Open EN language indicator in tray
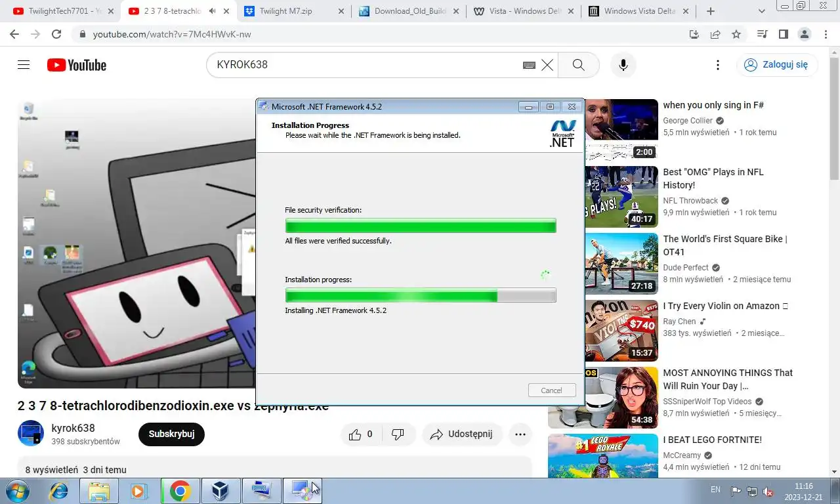The height and width of the screenshot is (504, 840). [715, 490]
